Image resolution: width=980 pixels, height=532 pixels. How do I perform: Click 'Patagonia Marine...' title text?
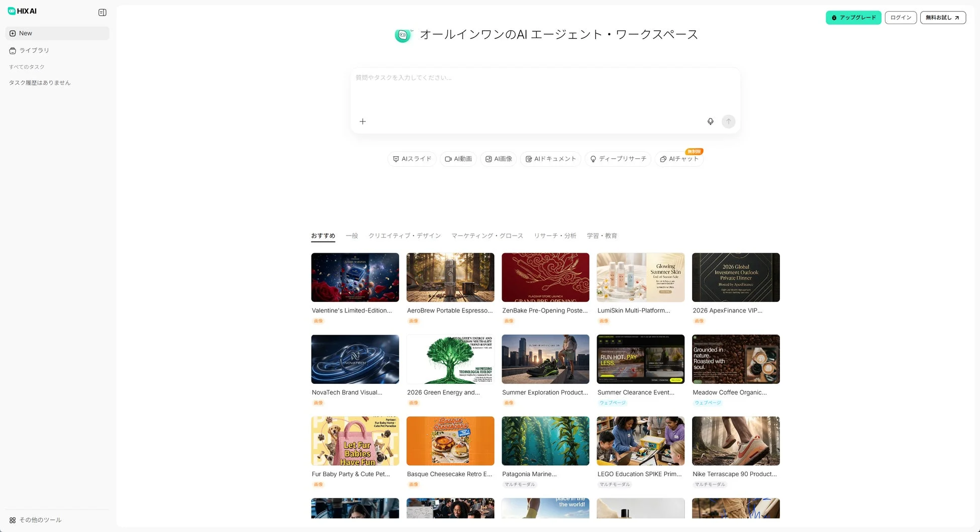(529, 474)
